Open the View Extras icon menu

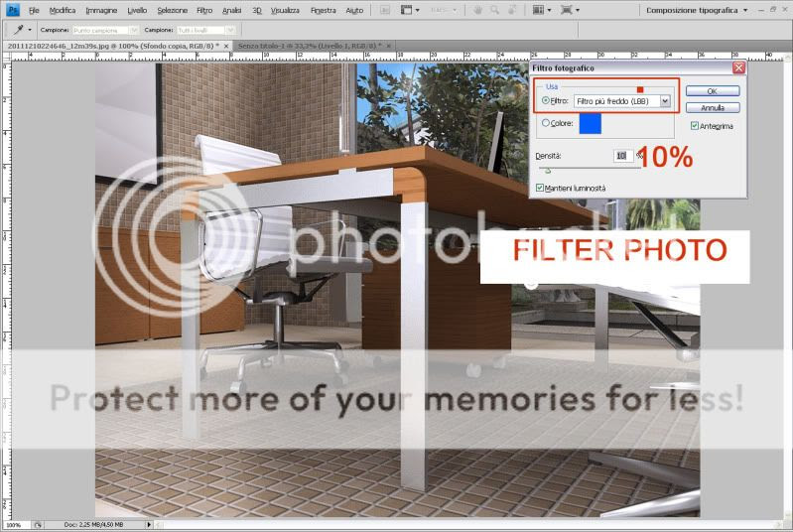point(407,10)
